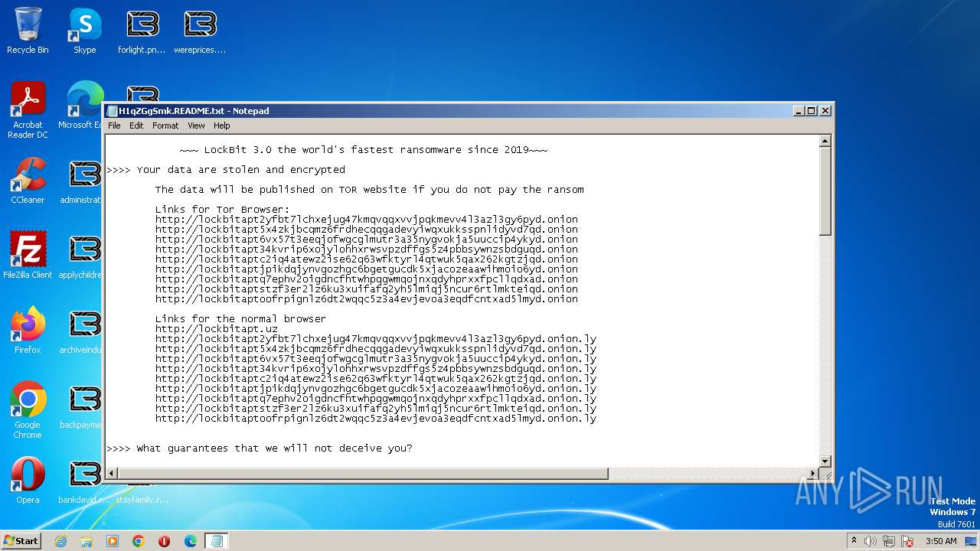Open Edge from the taskbar
The height and width of the screenshot is (551, 980).
pyautogui.click(x=191, y=541)
